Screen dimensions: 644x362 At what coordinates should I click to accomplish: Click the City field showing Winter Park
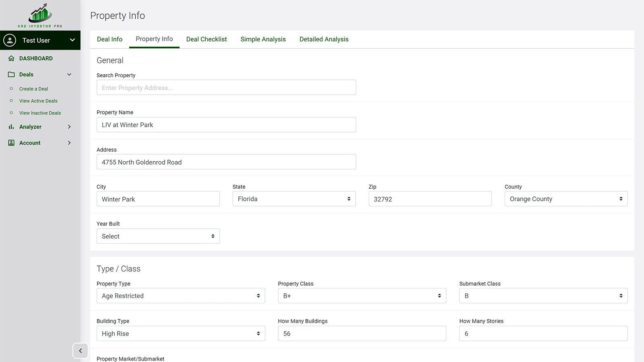pyautogui.click(x=158, y=199)
